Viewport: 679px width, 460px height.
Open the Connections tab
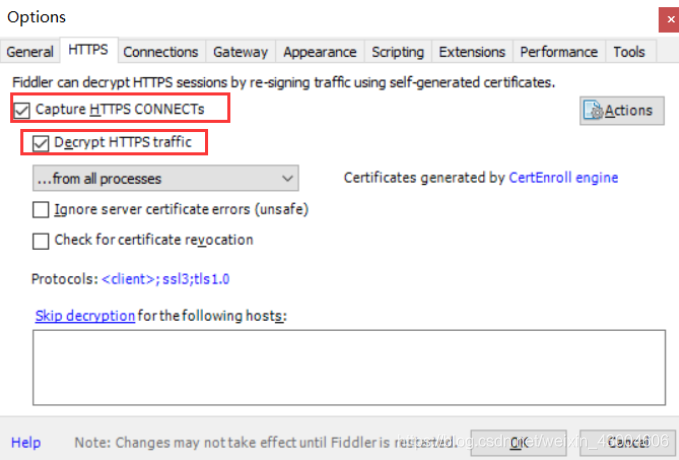(161, 52)
